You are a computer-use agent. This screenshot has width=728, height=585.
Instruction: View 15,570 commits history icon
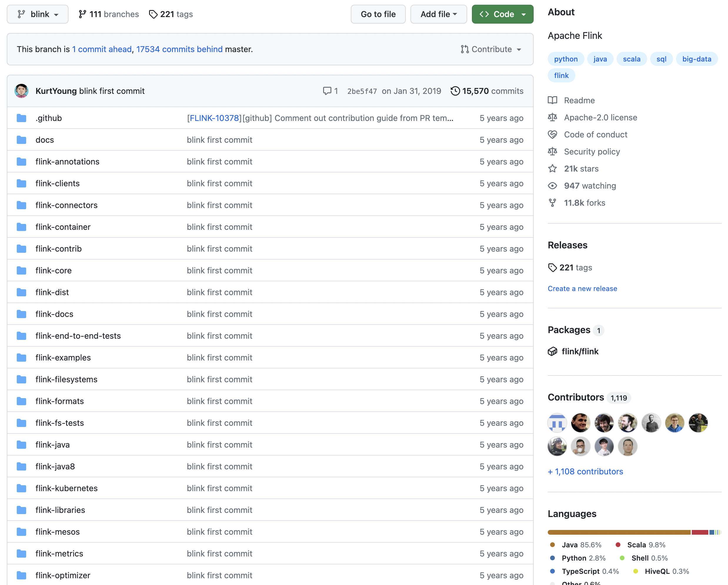pos(455,91)
